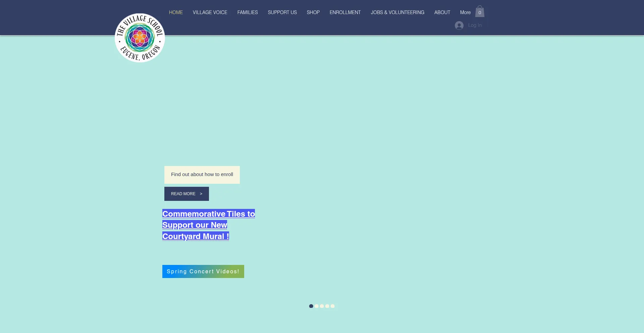Open the SHOP page
This screenshot has height=333, width=644.
(313, 12)
